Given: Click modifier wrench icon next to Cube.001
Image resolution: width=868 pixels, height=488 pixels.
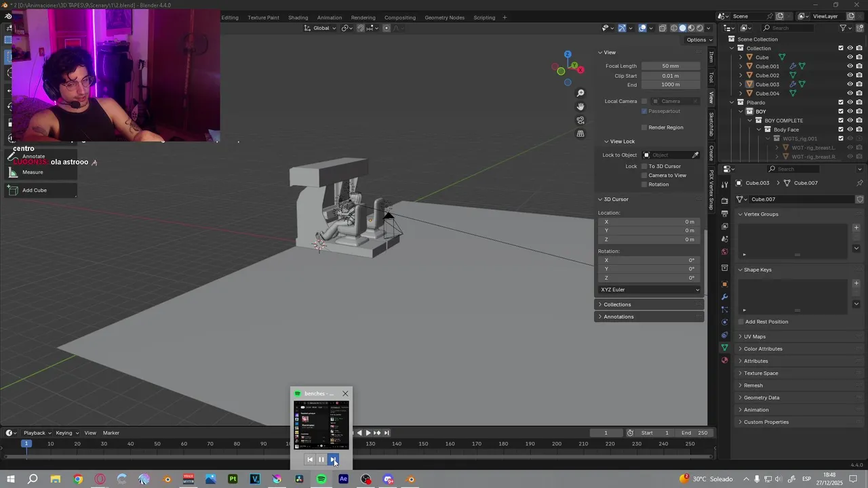Looking at the screenshot, I should pos(793,66).
